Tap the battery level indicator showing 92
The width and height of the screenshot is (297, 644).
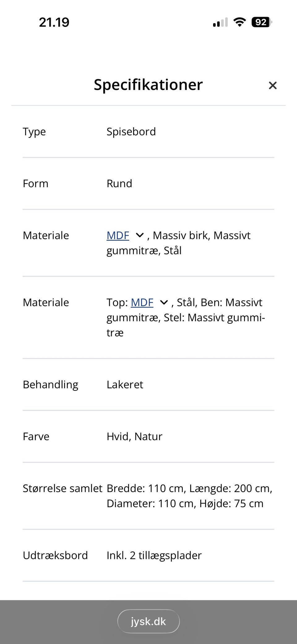pos(260,22)
